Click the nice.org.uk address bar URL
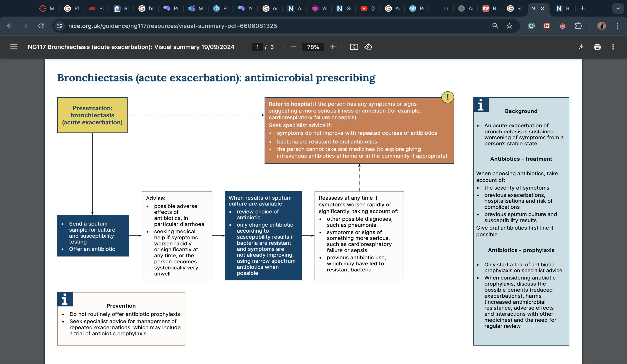The image size is (627, 364). pos(172,26)
